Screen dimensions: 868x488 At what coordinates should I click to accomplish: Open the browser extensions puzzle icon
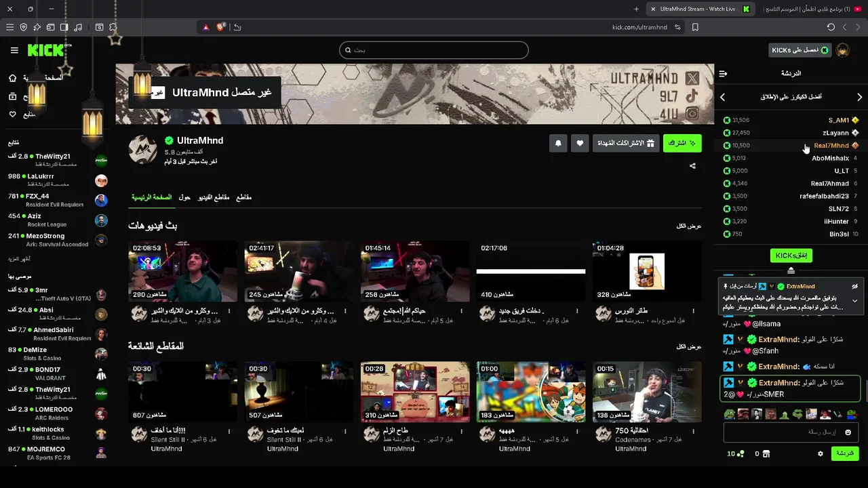[x=113, y=27]
